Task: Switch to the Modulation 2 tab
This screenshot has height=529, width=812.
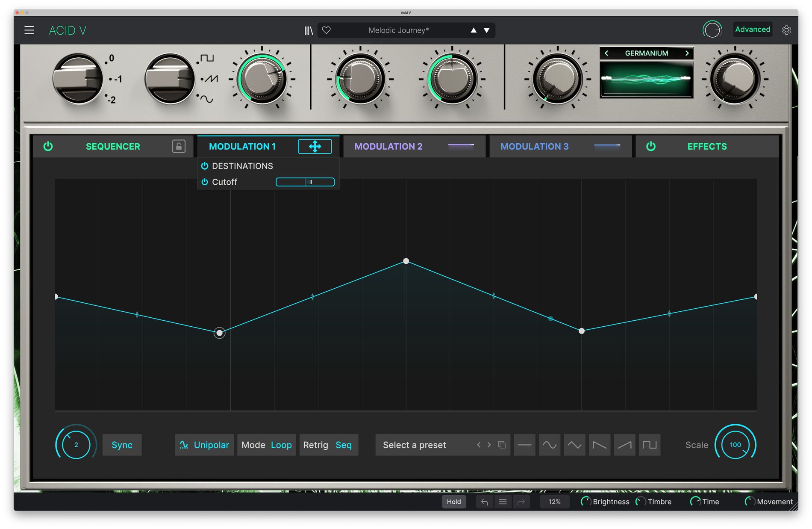Action: click(388, 146)
